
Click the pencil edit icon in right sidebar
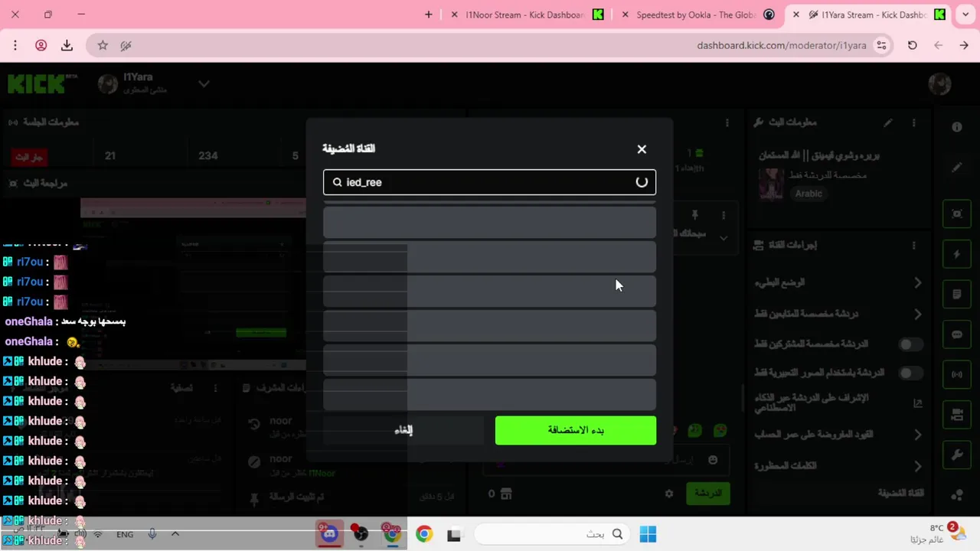[957, 168]
